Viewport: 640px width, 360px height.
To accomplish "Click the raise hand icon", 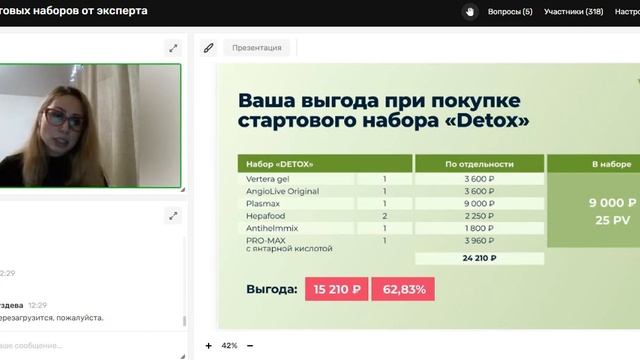I will coord(470,12).
